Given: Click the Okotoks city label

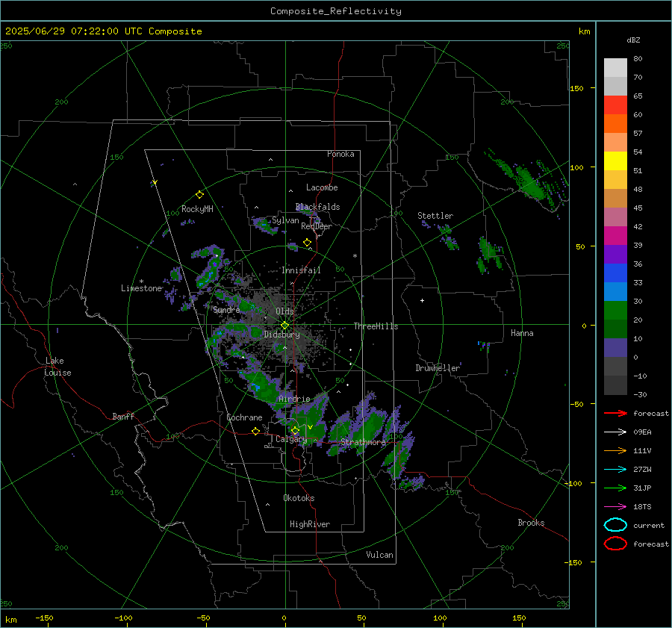Looking at the screenshot, I should 299,498.
